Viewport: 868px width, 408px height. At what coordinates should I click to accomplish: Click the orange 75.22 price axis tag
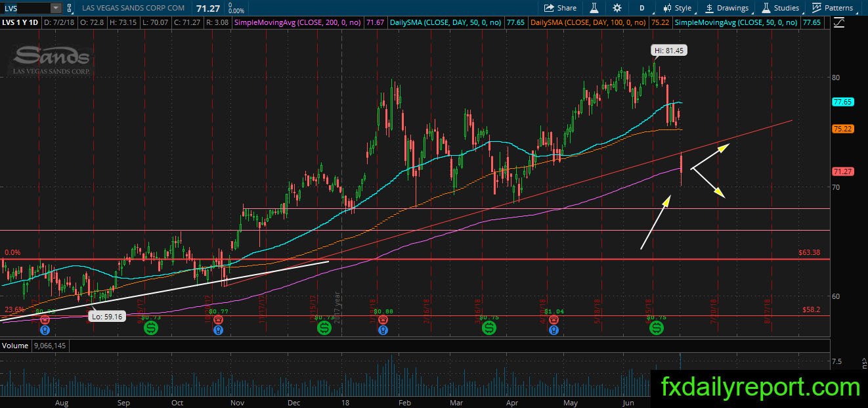[x=842, y=129]
